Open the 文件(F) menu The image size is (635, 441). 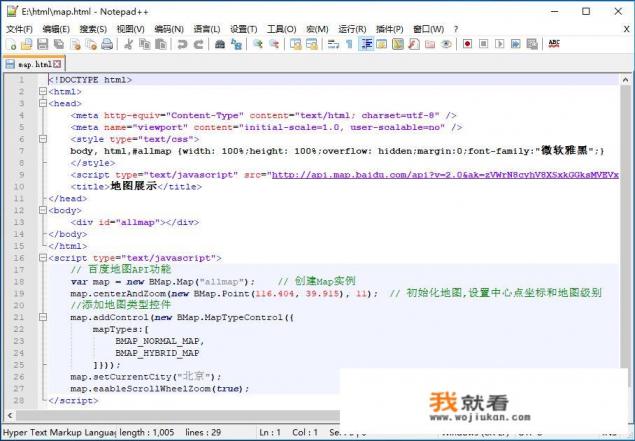[x=20, y=29]
